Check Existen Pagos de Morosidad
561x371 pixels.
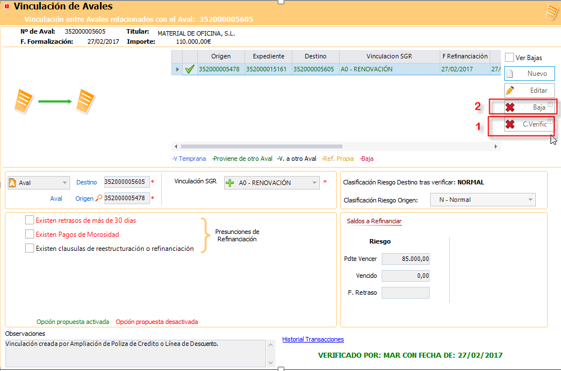[29, 234]
